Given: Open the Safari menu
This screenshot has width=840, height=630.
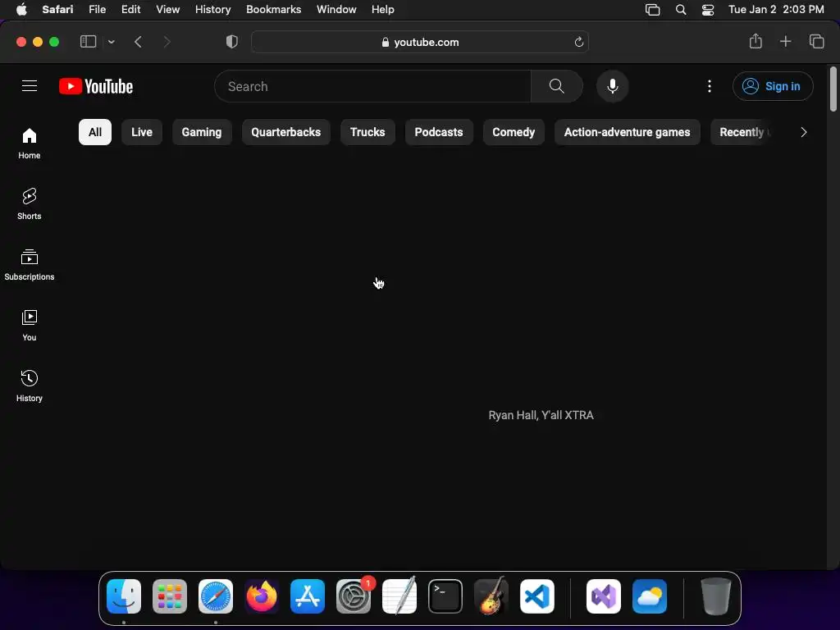Looking at the screenshot, I should pyautogui.click(x=58, y=10).
